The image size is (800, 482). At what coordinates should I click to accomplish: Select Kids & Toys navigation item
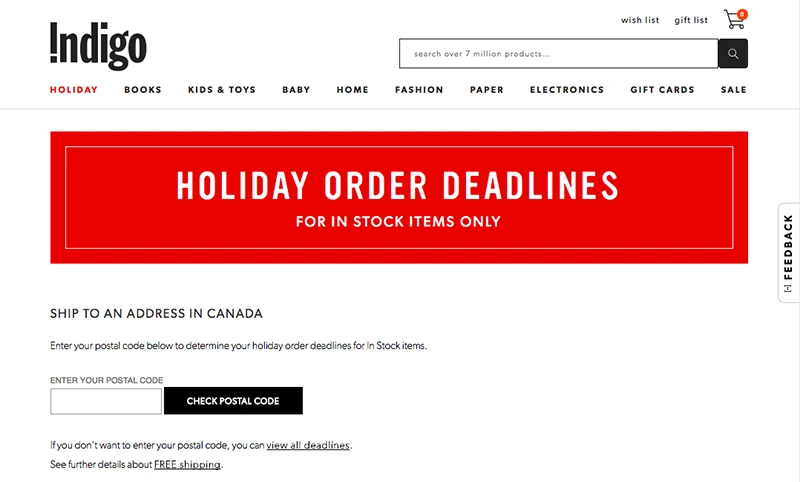[x=222, y=90]
